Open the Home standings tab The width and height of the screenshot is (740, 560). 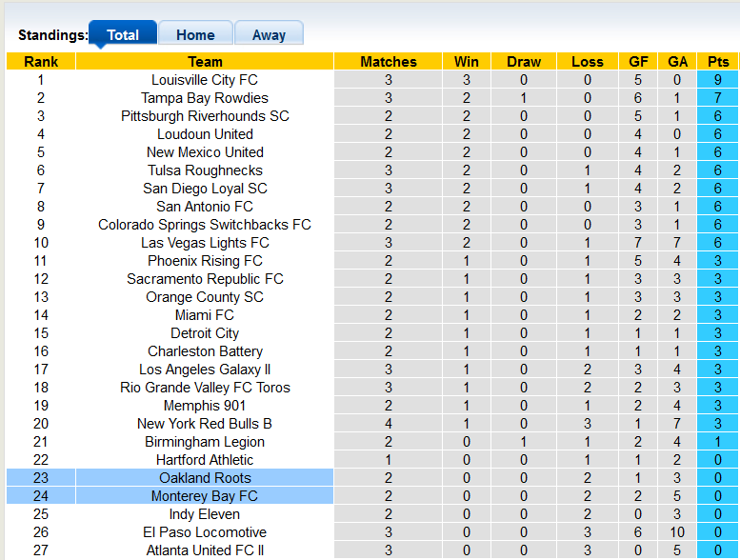pos(195,35)
